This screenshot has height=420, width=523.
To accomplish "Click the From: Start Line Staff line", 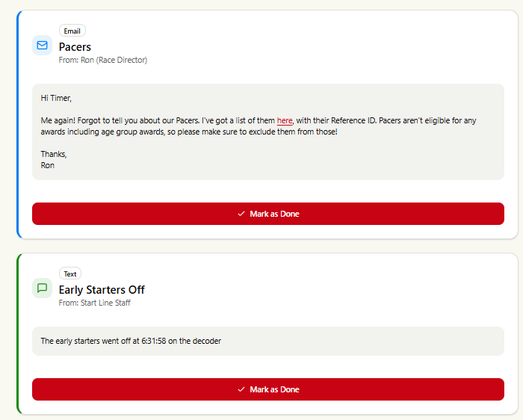I will [x=94, y=303].
